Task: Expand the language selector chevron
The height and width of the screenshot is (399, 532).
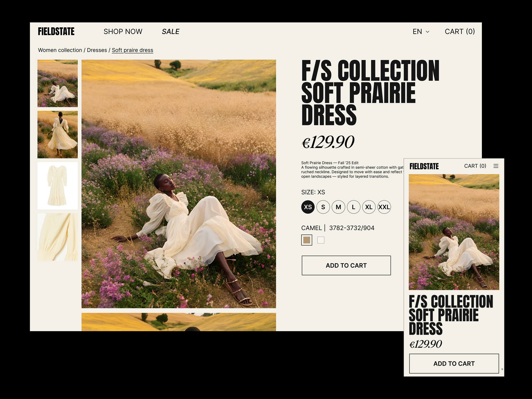Action: point(428,31)
